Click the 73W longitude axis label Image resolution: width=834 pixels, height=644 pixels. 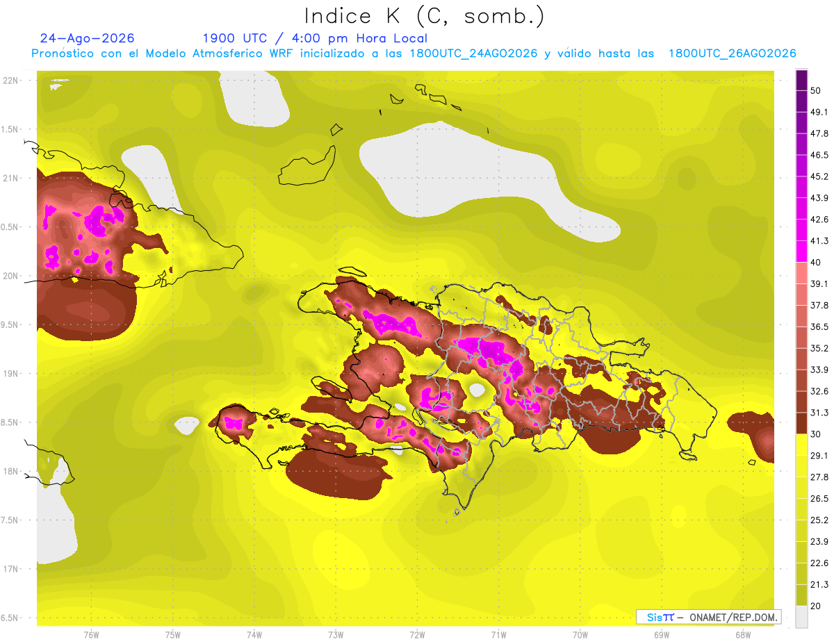tap(336, 635)
